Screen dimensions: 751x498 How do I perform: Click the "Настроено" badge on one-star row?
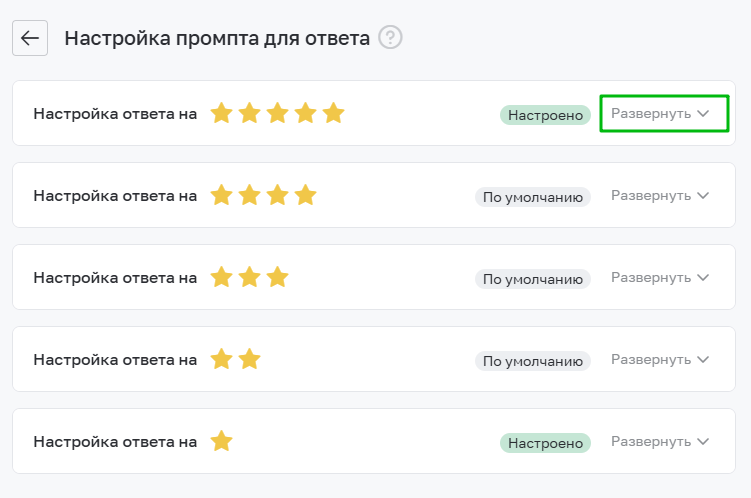(x=545, y=442)
